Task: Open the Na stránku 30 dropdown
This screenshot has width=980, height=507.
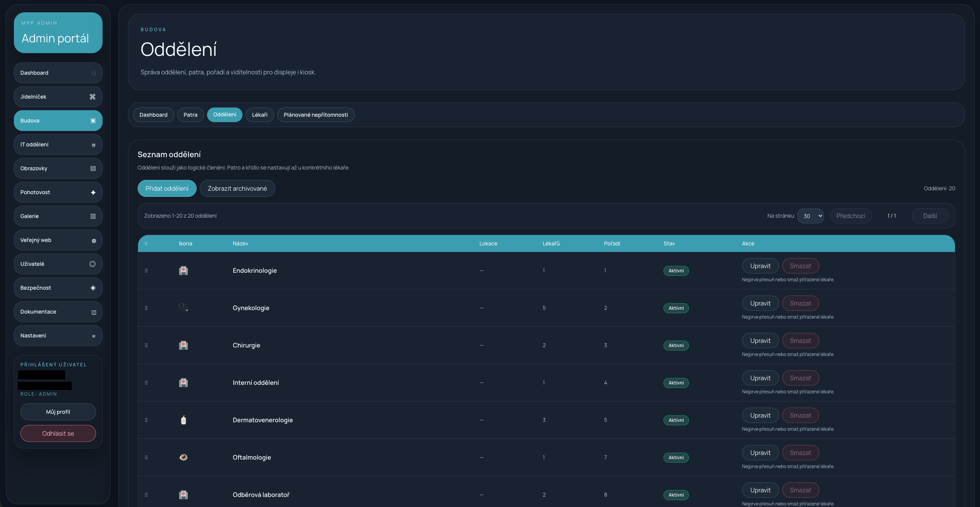Action: (x=810, y=216)
